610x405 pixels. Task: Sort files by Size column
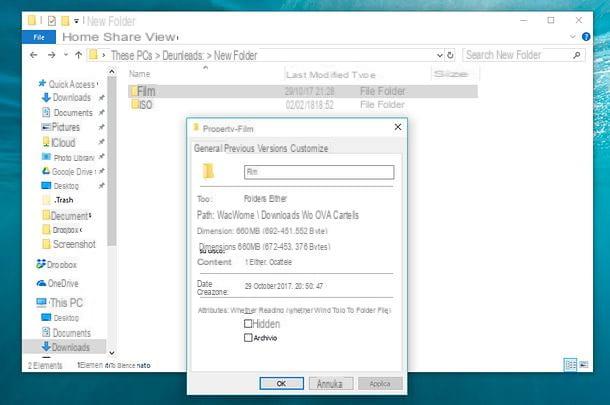(x=451, y=74)
